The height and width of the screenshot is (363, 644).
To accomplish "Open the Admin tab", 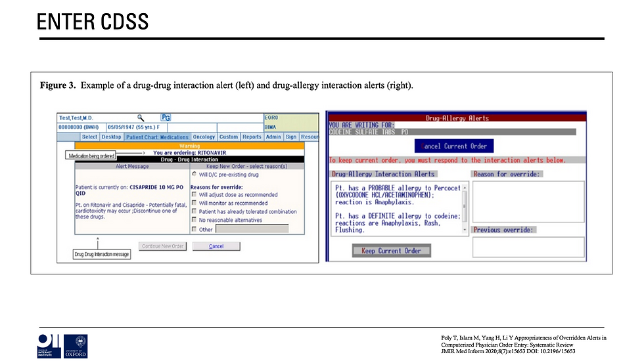I will click(273, 137).
